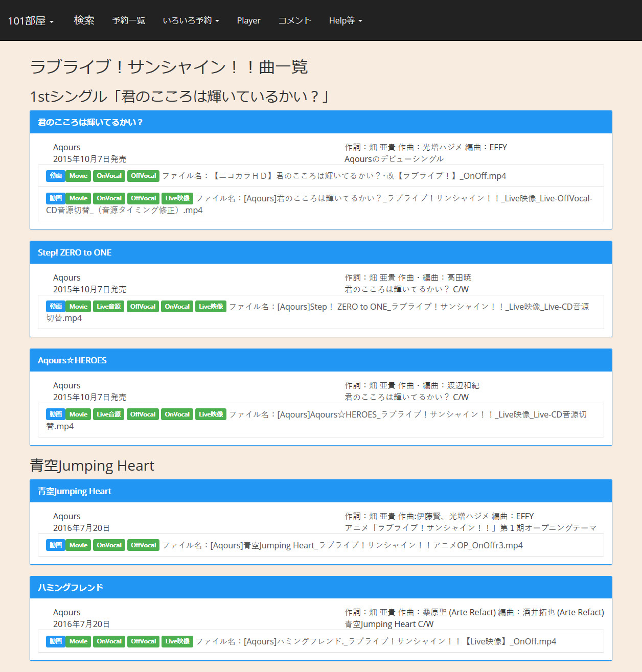Click 動画 badge on ニコカラHD file row
The width and height of the screenshot is (642, 672).
56,176
